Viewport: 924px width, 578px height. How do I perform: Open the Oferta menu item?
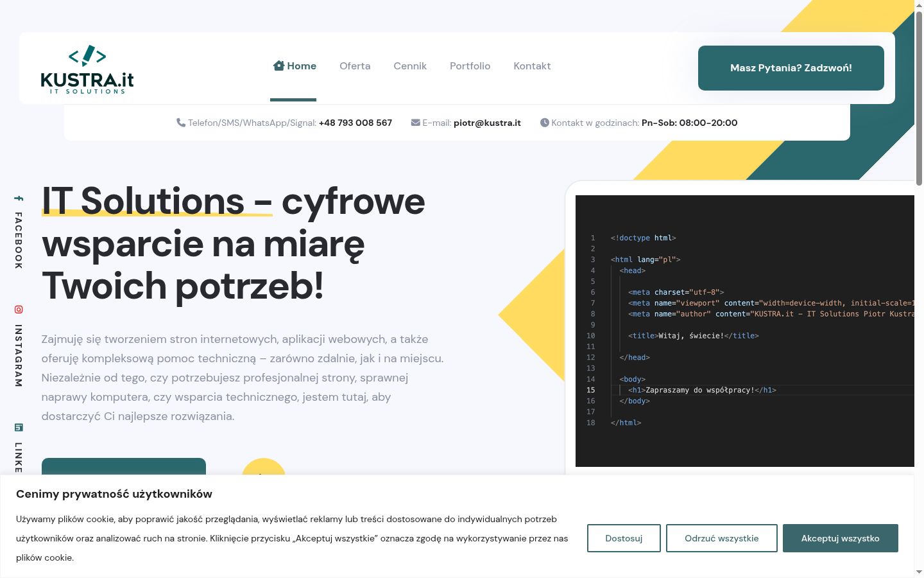click(355, 66)
